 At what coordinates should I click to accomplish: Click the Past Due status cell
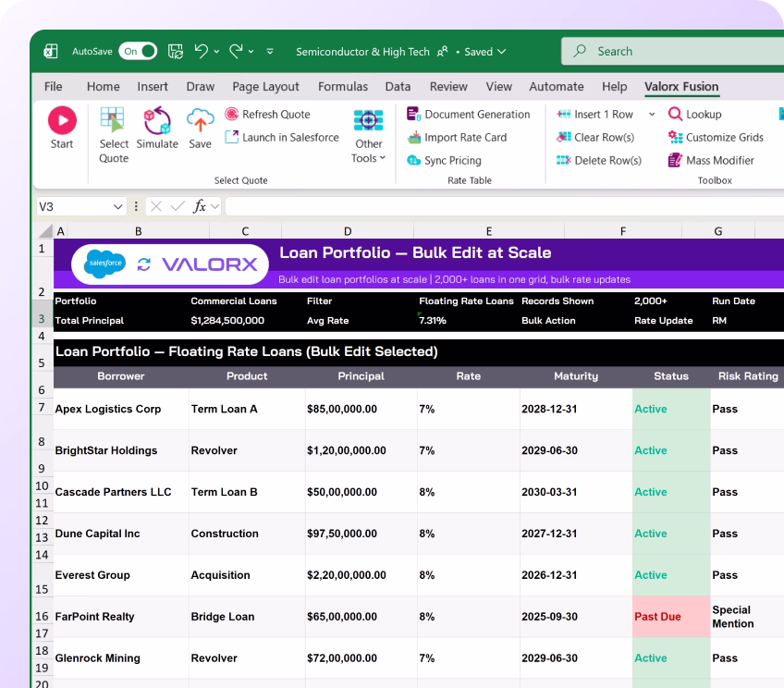click(671, 617)
